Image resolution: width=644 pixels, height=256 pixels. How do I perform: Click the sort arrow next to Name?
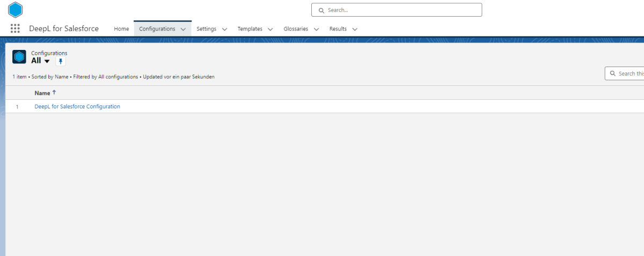click(x=54, y=92)
